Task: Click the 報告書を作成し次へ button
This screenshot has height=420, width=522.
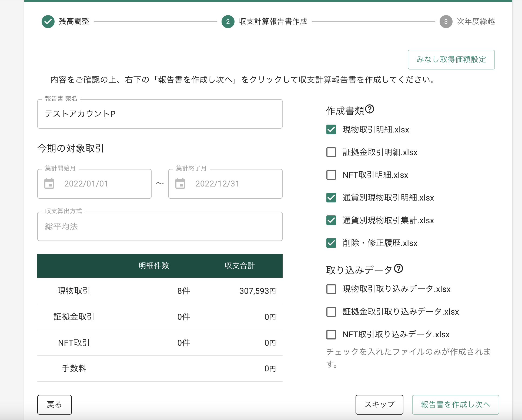Action: coord(455,405)
